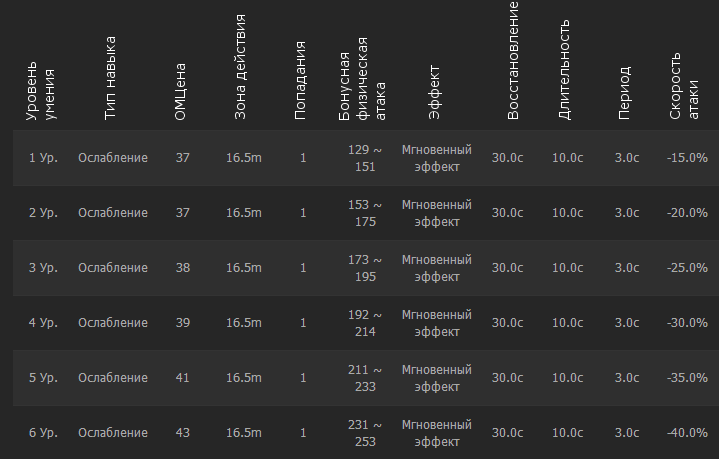Viewport: 719px width, 459px height.
Task: Click the '4 Ур.' level cell
Action: point(43,323)
